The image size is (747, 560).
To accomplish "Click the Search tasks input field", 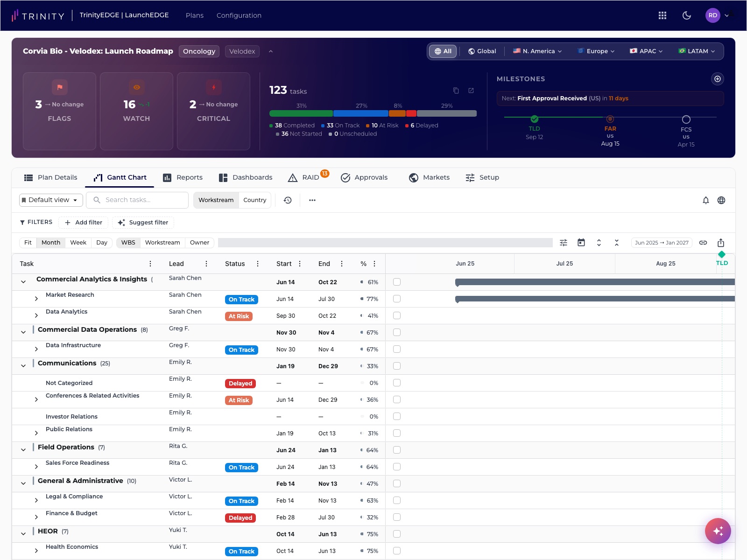I will click(137, 200).
